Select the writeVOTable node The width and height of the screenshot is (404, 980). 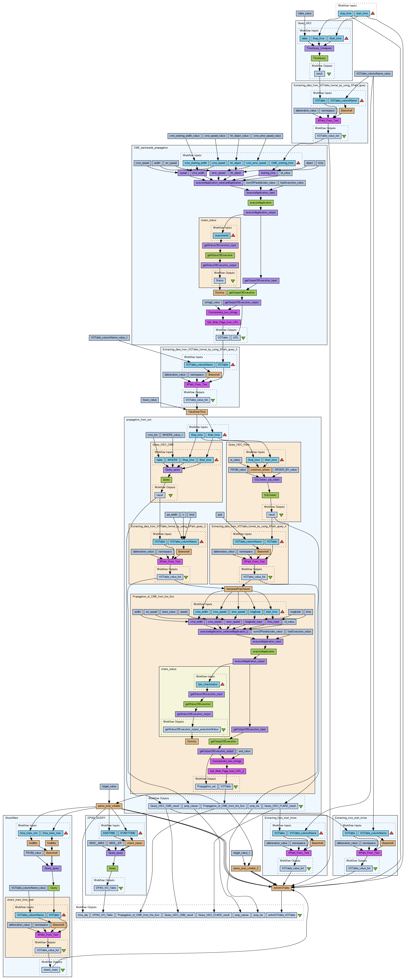point(281,888)
